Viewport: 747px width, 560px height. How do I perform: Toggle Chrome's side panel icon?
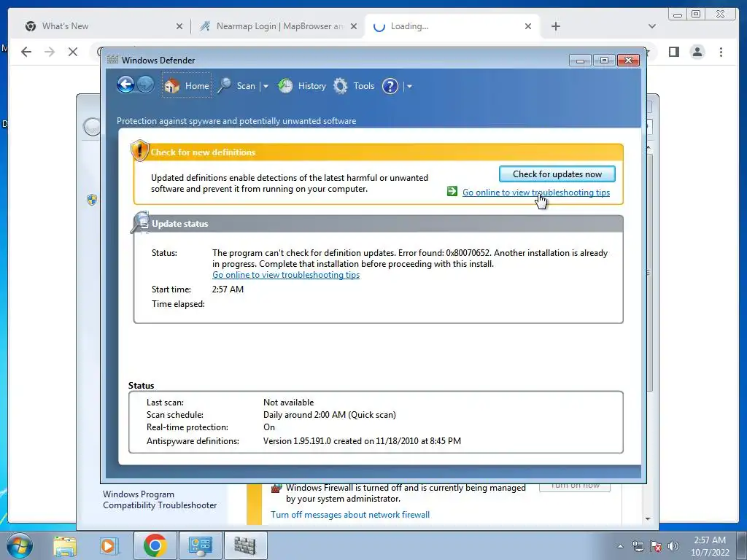click(673, 52)
